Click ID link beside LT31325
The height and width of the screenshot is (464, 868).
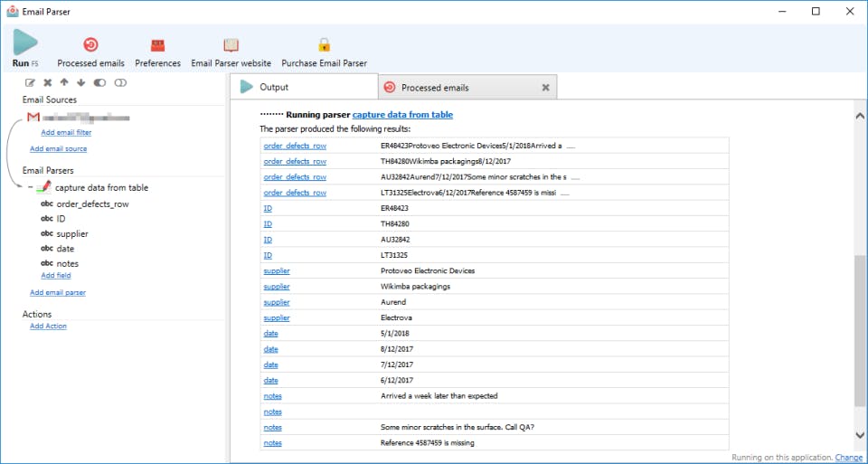[268, 255]
